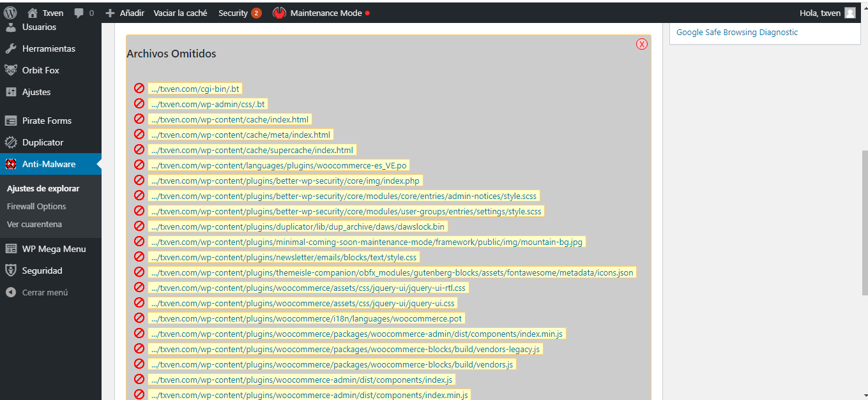Open Ver cuarentena submenu item
Screen dimensions: 868x400
[34, 224]
